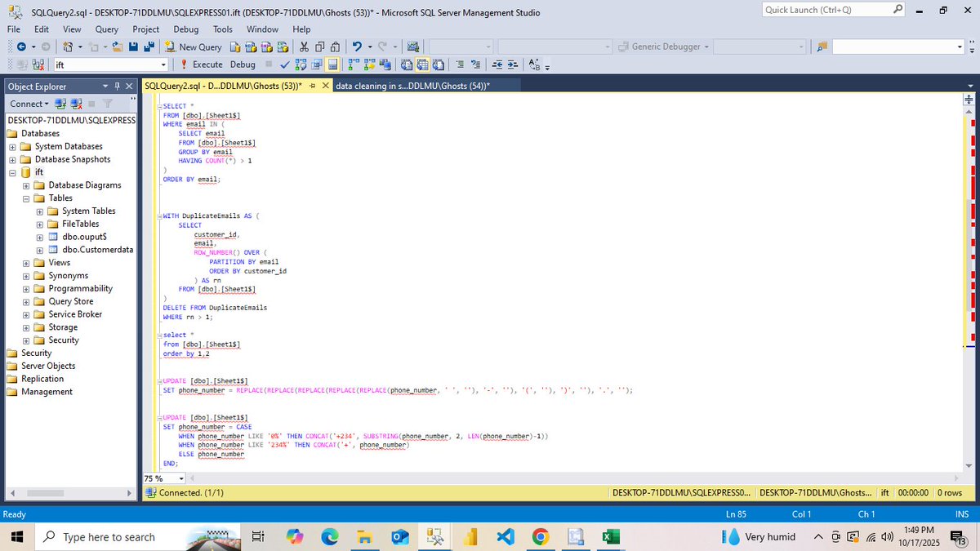
Task: Open Outlook from taskbar
Action: 399,536
